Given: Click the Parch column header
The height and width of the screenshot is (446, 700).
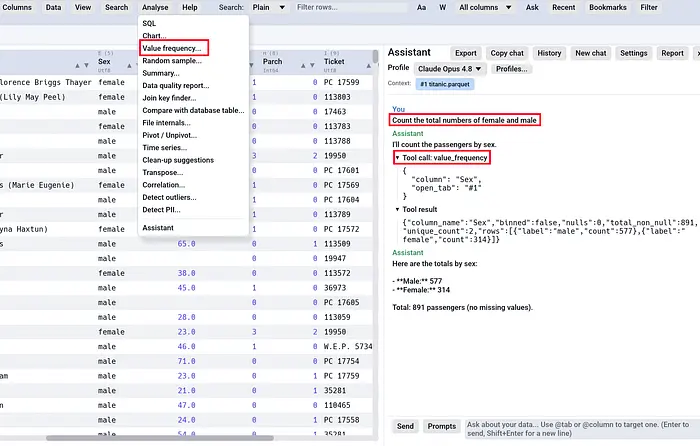Looking at the screenshot, I should [x=272, y=62].
